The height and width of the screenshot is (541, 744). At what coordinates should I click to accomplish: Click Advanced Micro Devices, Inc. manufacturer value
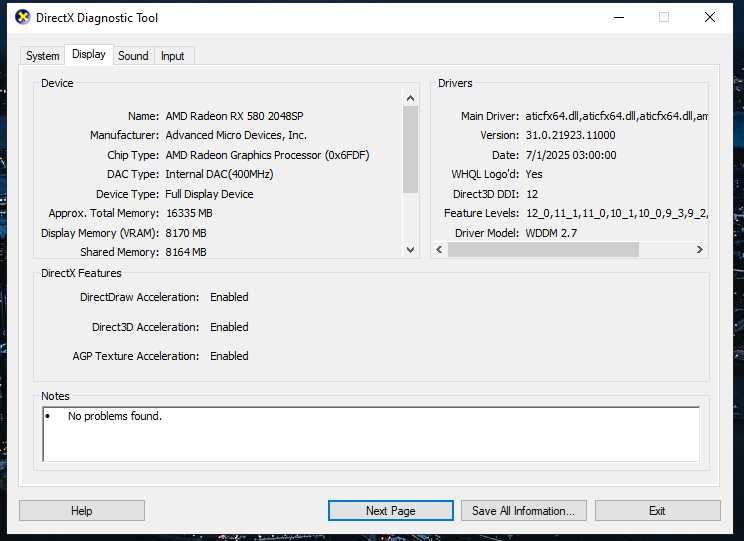pos(236,135)
